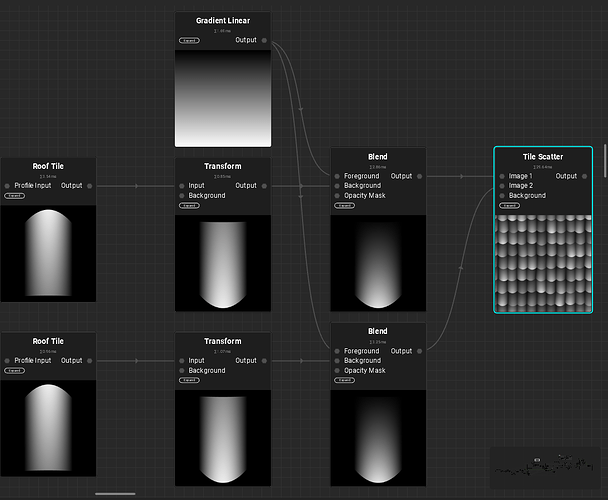Screen dimensions: 608x500
Task: Click the Tile Scatter node's Output port
Action: [585, 176]
